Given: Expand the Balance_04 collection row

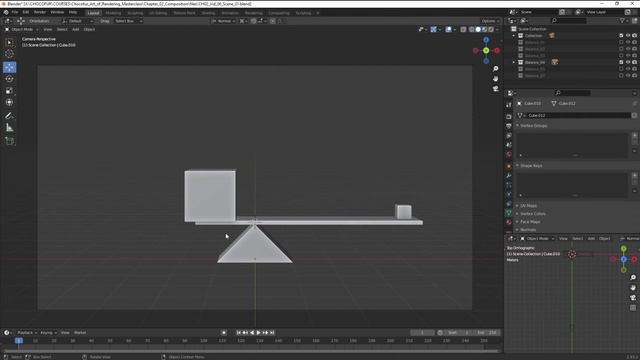Looking at the screenshot, I should pyautogui.click(x=514, y=62).
